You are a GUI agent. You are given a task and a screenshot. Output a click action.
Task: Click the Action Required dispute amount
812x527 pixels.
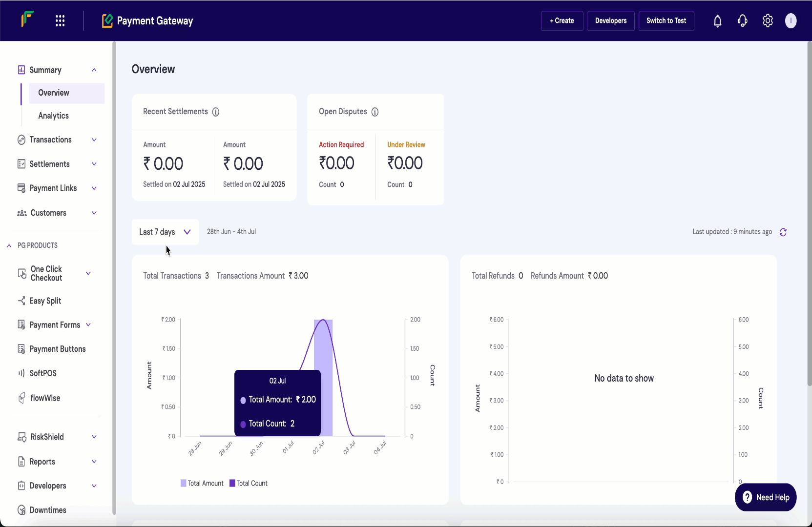(336, 163)
